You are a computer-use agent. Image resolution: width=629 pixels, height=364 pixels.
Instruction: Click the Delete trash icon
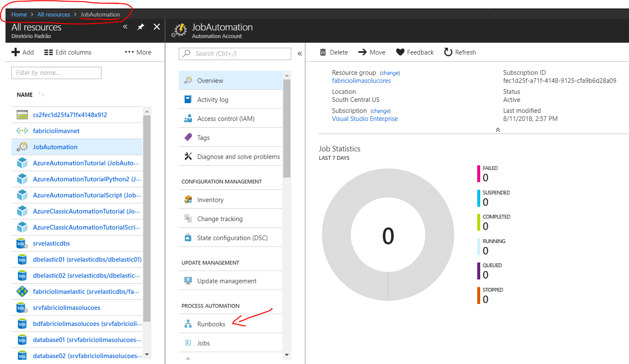pyautogui.click(x=323, y=52)
